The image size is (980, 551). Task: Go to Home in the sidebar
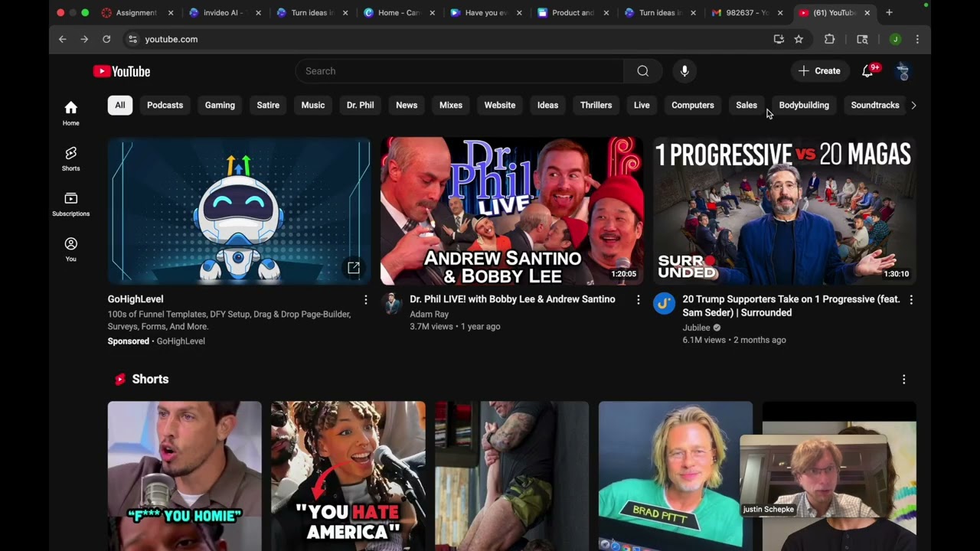pos(71,113)
